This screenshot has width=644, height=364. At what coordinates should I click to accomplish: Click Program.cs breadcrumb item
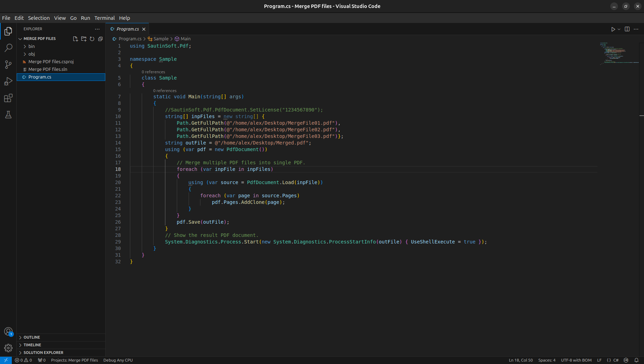(127, 39)
